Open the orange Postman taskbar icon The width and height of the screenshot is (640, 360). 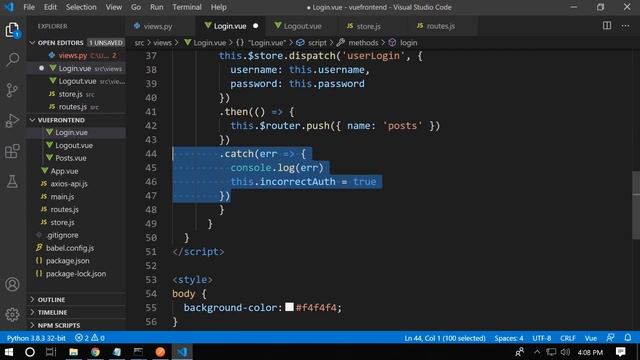point(160,352)
